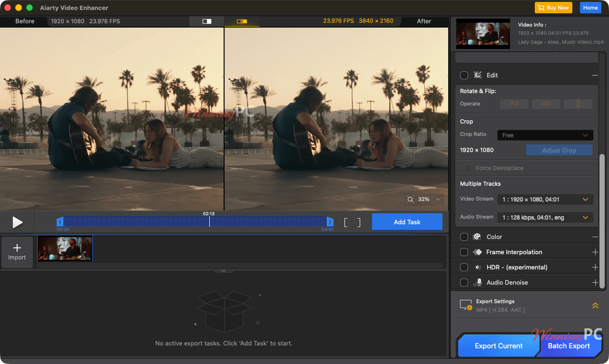Enable the Edit checkbox
Viewport: 609px width, 364px height.
tap(464, 75)
